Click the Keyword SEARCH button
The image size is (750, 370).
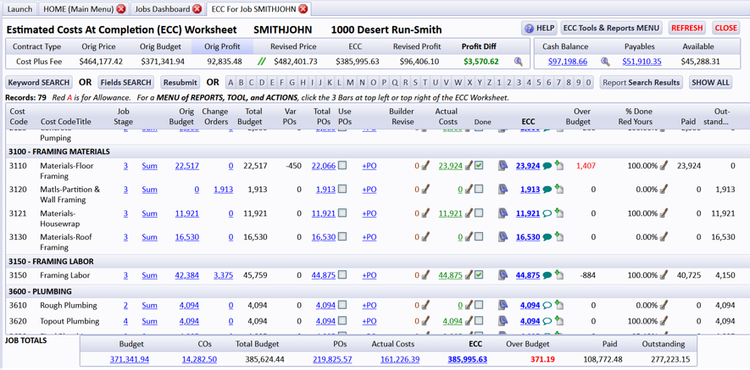[x=39, y=82]
